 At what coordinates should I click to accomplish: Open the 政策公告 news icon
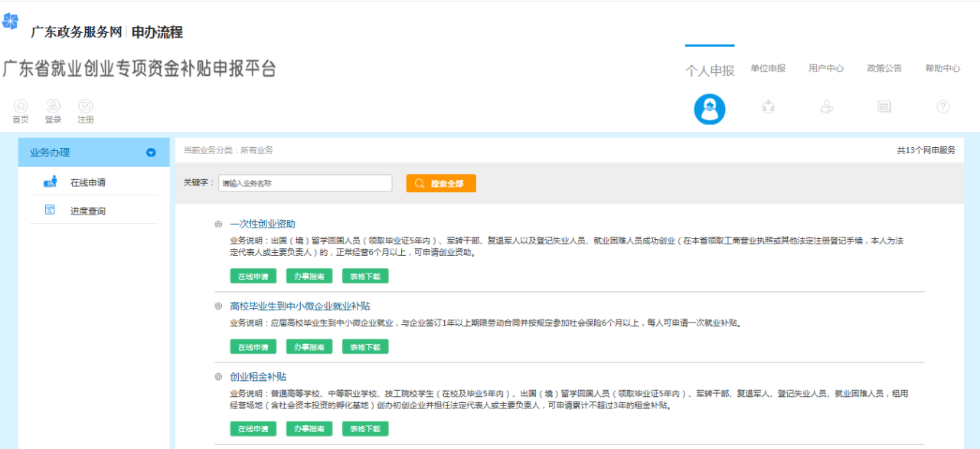click(x=884, y=107)
